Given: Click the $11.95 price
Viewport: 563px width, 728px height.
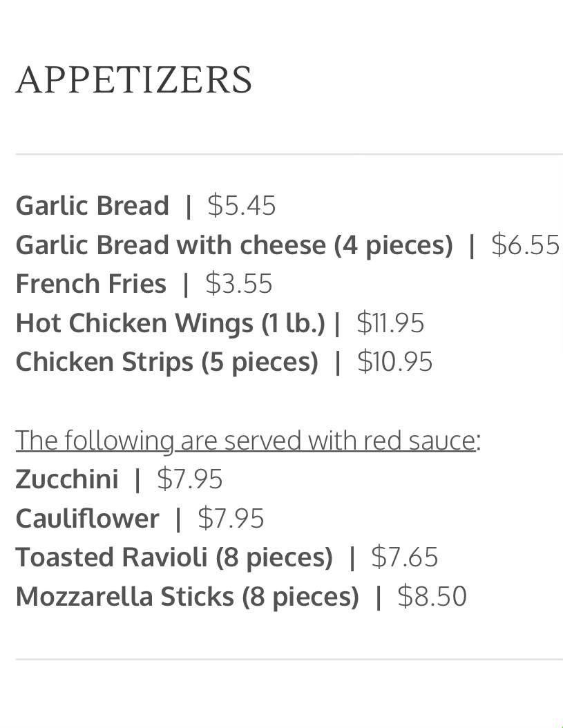Looking at the screenshot, I should click(x=390, y=323).
